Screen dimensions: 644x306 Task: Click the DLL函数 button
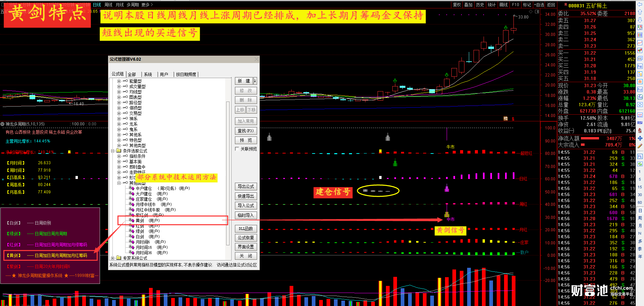[246, 229]
